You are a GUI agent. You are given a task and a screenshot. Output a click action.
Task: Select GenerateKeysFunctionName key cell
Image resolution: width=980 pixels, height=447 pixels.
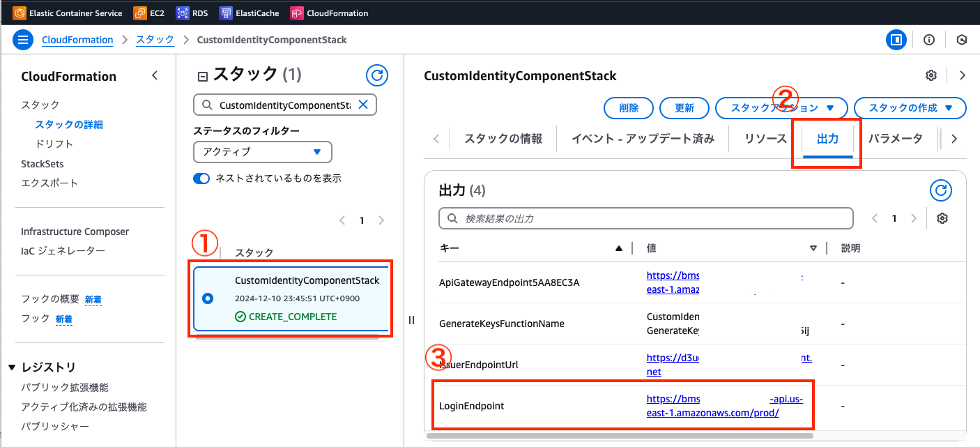502,324
